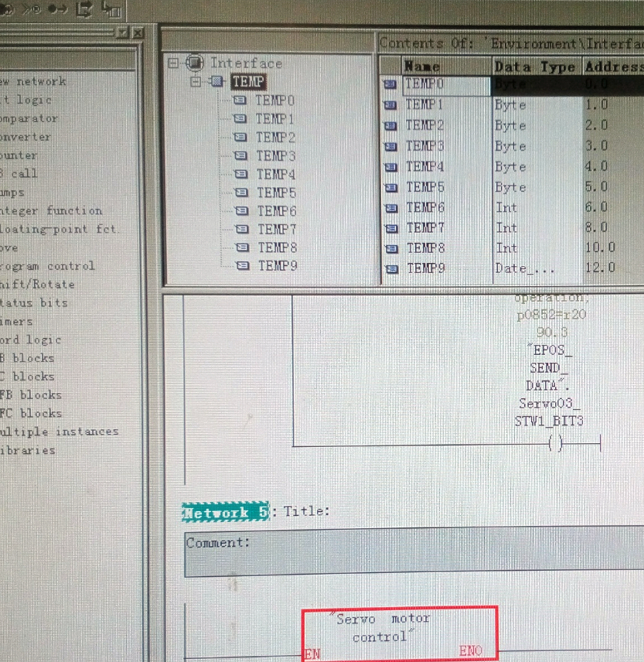Click row icon beside TEMP6 in table

click(392, 208)
